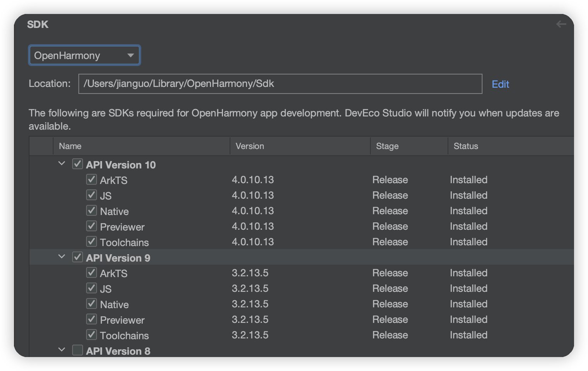
Task: Check the API Version 8 checkbox
Action: point(78,350)
